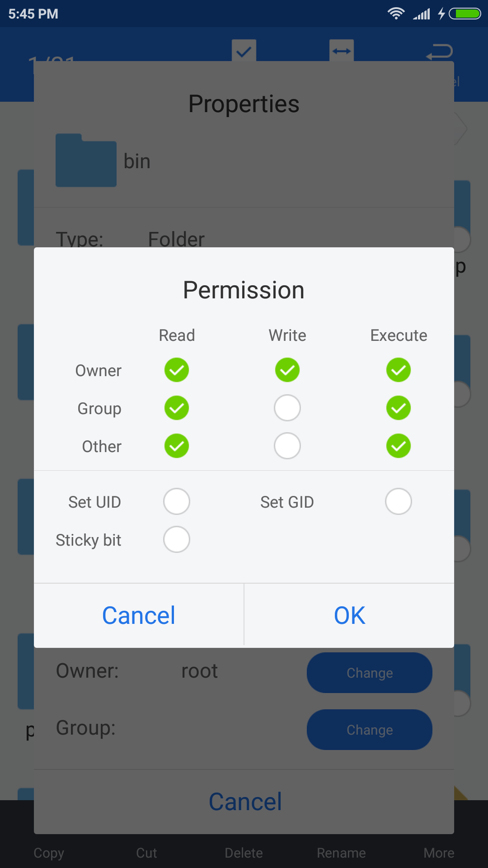This screenshot has width=488, height=868.
Task: Enable the Set GID option
Action: pos(399,501)
